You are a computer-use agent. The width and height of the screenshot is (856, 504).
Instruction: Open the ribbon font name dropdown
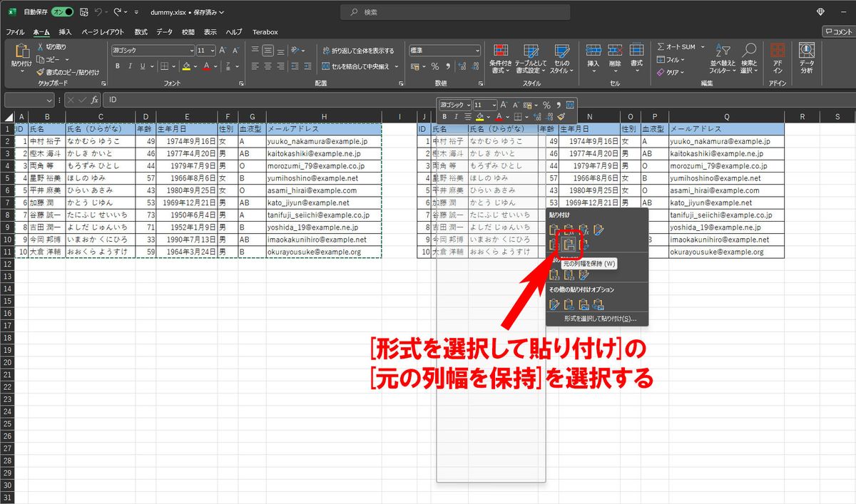click(191, 51)
